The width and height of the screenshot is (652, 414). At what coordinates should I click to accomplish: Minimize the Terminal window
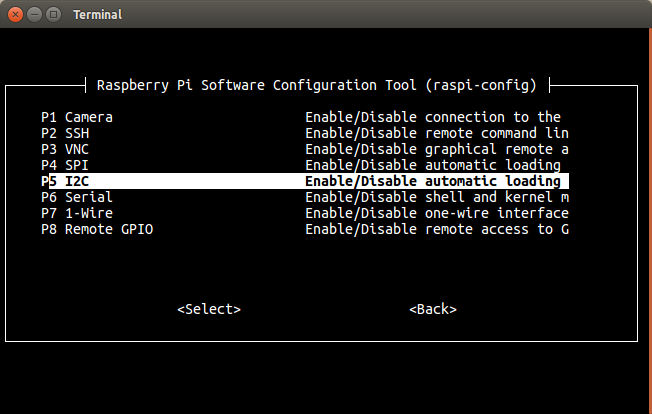coord(35,15)
